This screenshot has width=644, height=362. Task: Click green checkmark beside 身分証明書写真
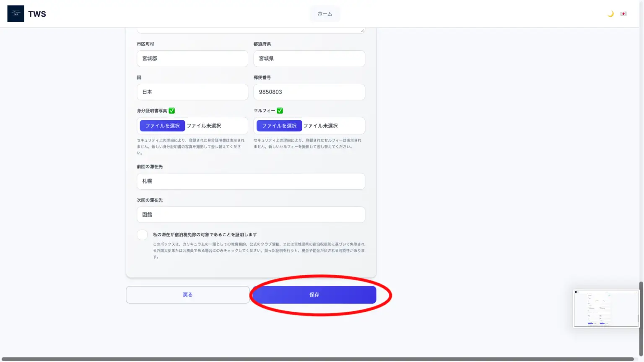pyautogui.click(x=172, y=111)
